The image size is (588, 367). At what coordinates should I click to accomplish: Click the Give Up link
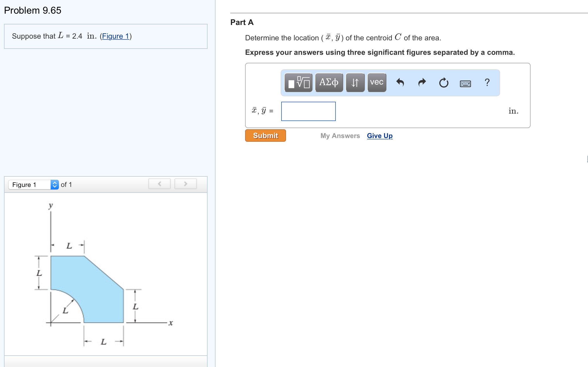point(380,136)
